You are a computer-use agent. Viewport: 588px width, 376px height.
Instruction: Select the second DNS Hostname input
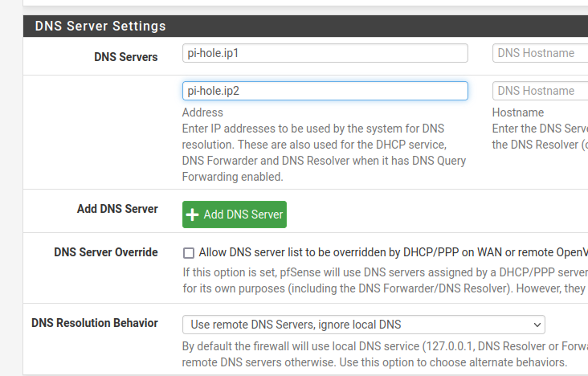click(540, 91)
